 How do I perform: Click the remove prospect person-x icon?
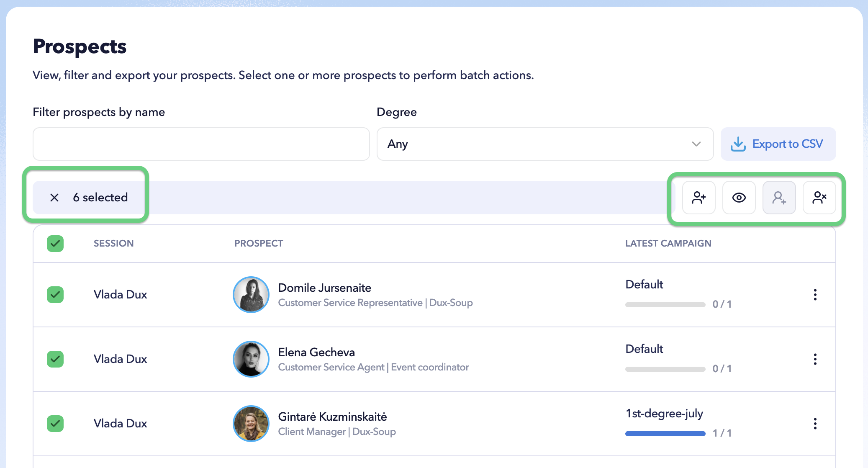[x=819, y=198]
